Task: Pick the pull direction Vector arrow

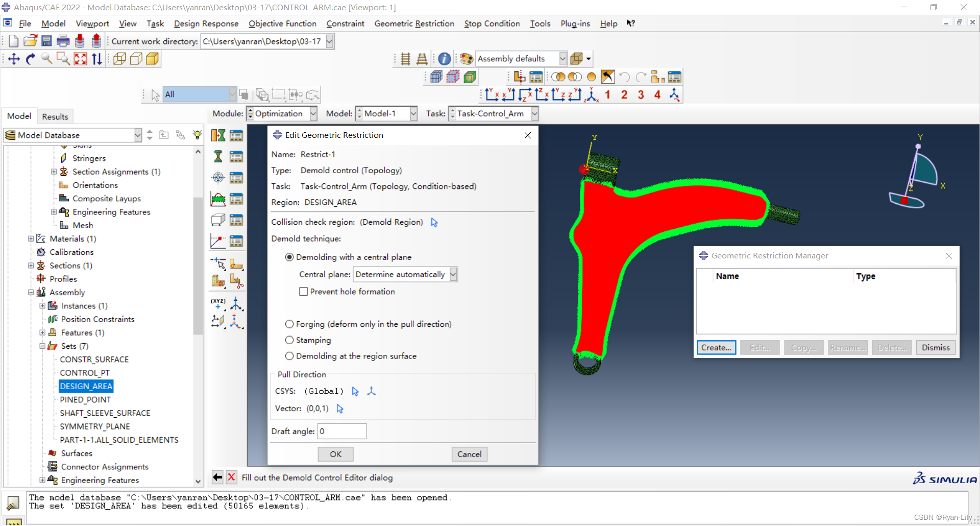Action: coord(340,409)
